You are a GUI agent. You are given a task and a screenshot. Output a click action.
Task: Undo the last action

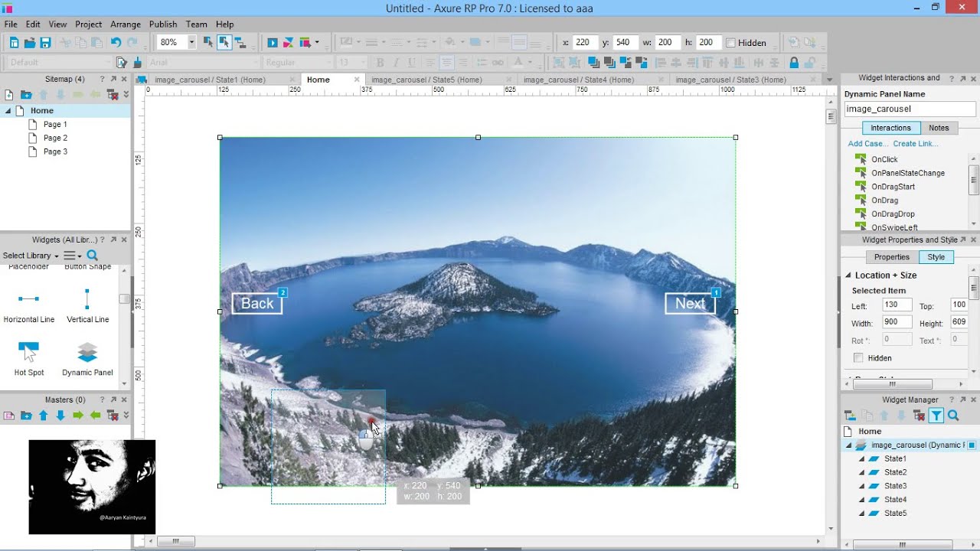pyautogui.click(x=116, y=43)
